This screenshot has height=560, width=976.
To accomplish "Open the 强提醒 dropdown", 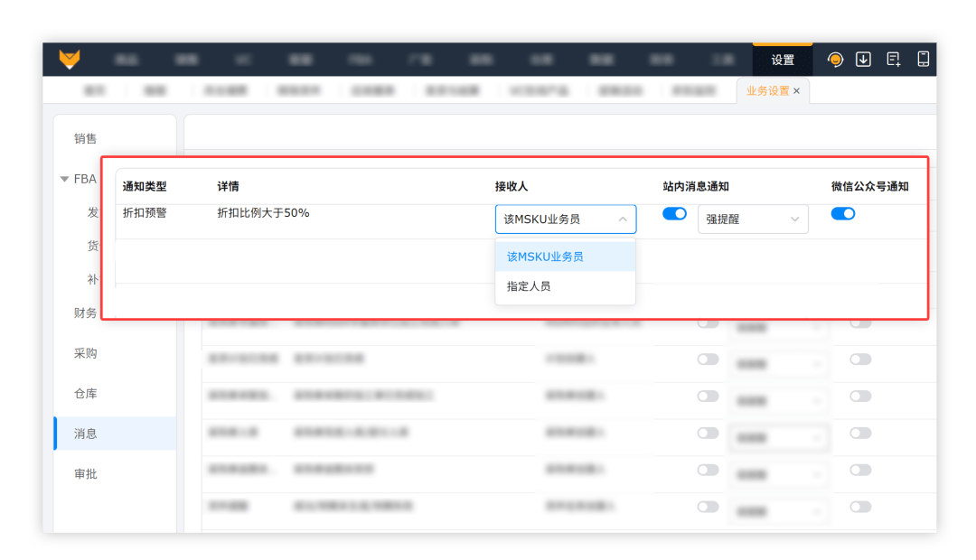I will point(753,219).
